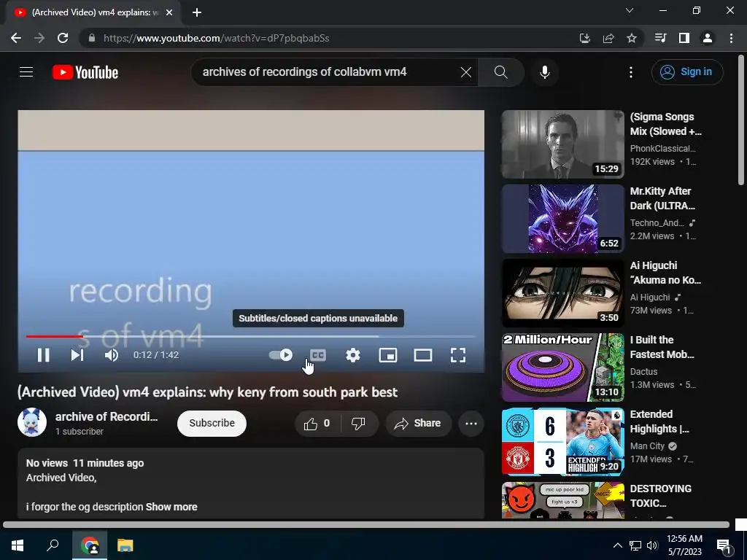Open tab search chevron
Screen dimensions: 747x560
coord(630,10)
